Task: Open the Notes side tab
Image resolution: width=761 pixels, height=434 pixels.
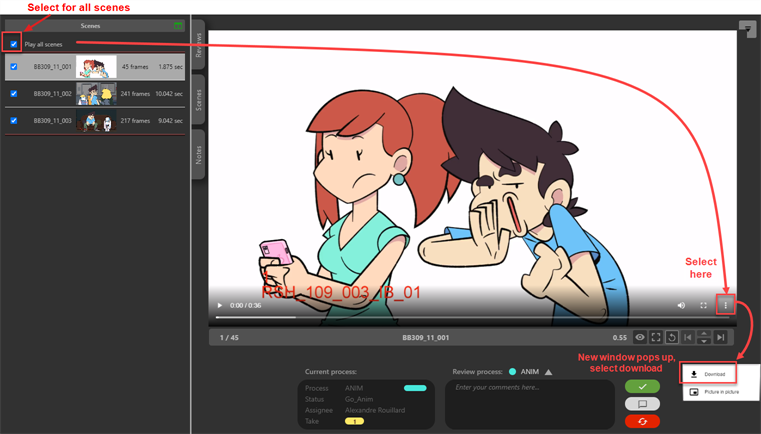Action: [199, 155]
